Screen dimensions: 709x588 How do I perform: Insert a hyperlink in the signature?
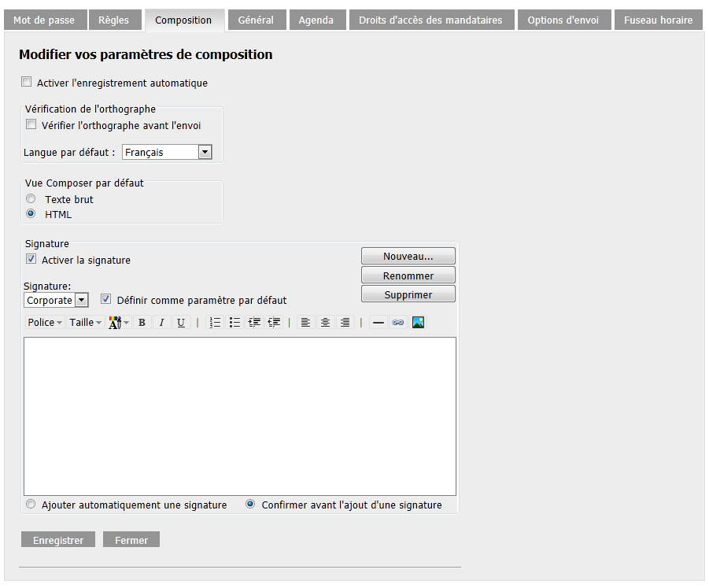(x=398, y=322)
